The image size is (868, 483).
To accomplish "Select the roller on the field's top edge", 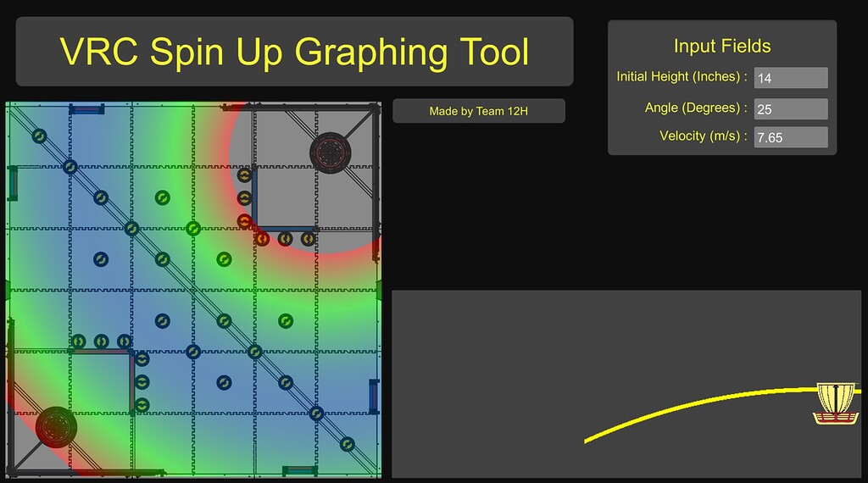I will coord(86,108).
